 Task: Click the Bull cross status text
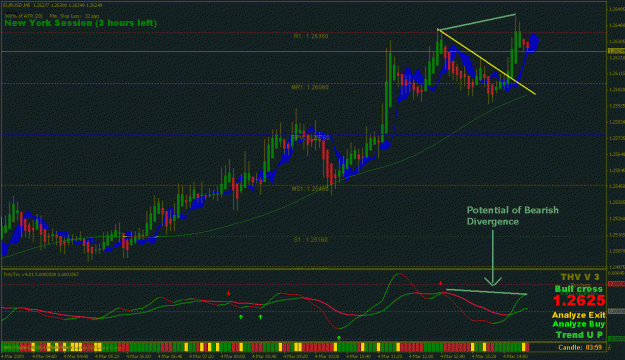579,289
